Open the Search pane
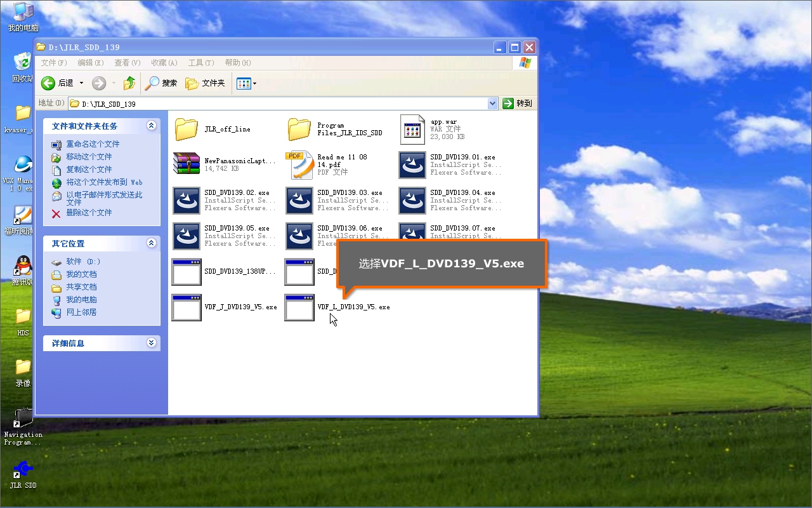This screenshot has width=812, height=508. [x=161, y=83]
